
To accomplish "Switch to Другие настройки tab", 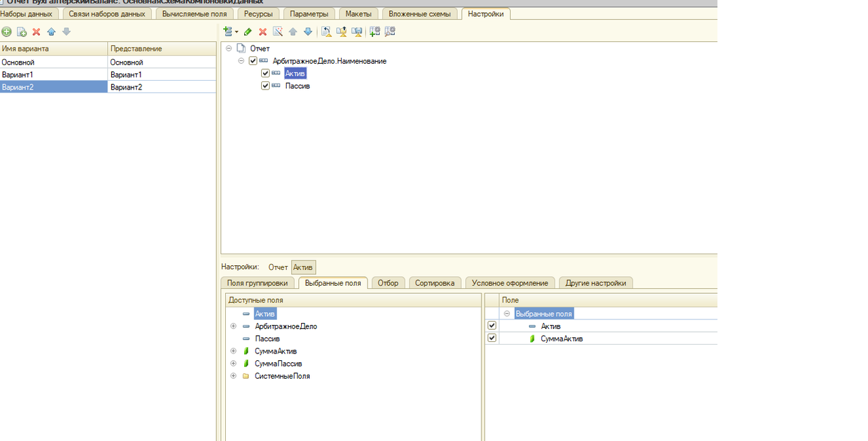I will point(596,283).
